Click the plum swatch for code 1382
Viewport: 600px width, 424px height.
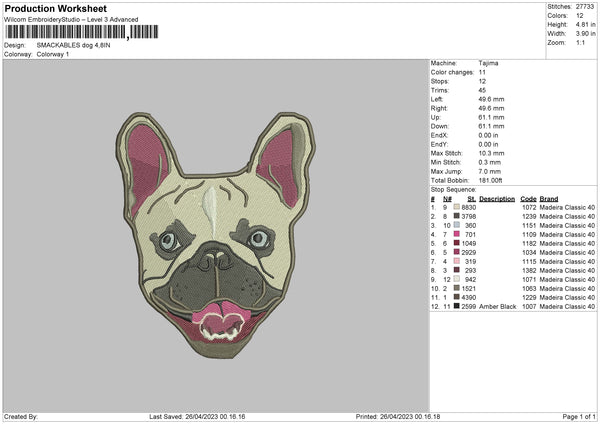pos(457,270)
